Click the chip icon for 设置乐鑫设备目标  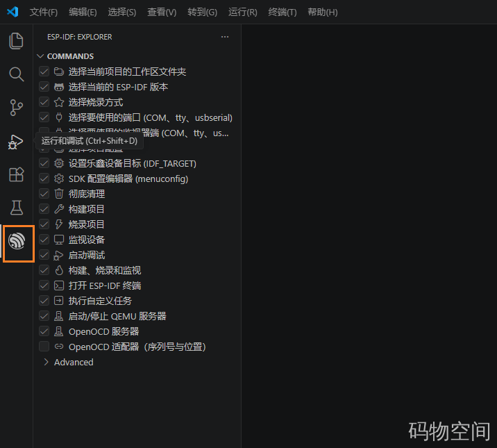click(x=58, y=163)
